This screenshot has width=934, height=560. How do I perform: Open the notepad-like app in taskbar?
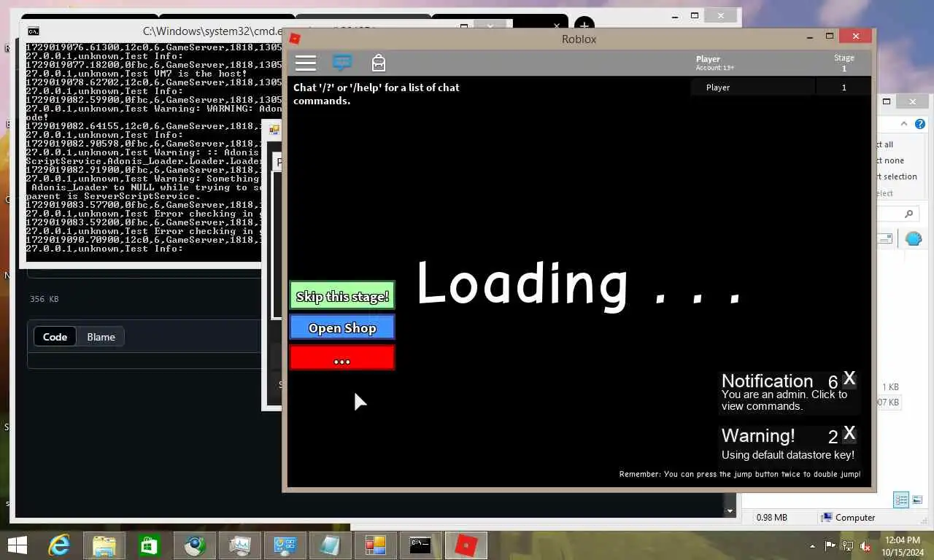point(330,545)
